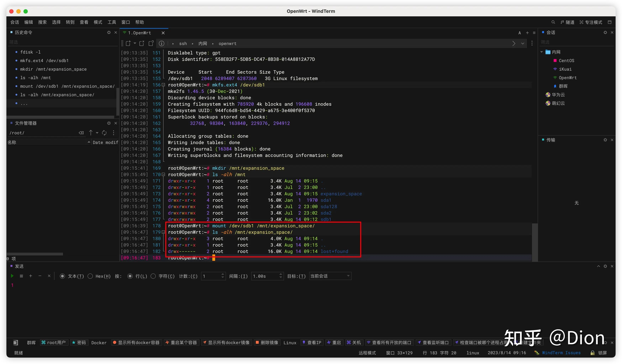Select the Hex(H) radio button
The height and width of the screenshot is (364, 622).
coord(90,276)
